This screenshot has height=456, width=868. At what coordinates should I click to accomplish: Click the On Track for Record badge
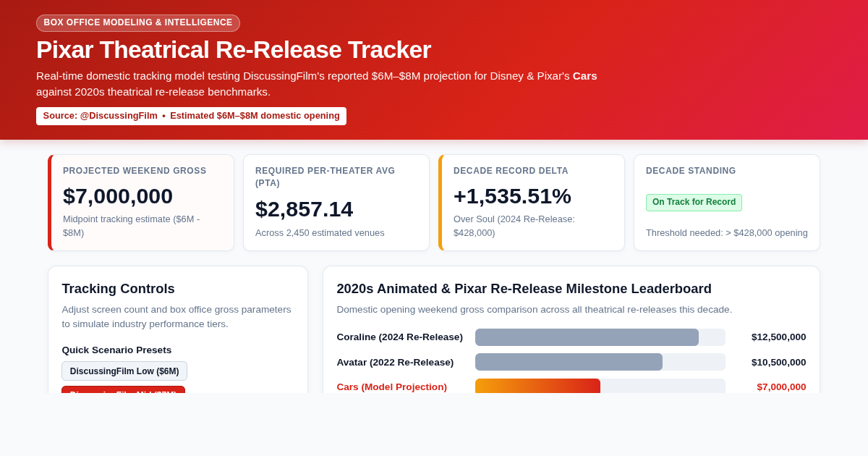click(694, 203)
